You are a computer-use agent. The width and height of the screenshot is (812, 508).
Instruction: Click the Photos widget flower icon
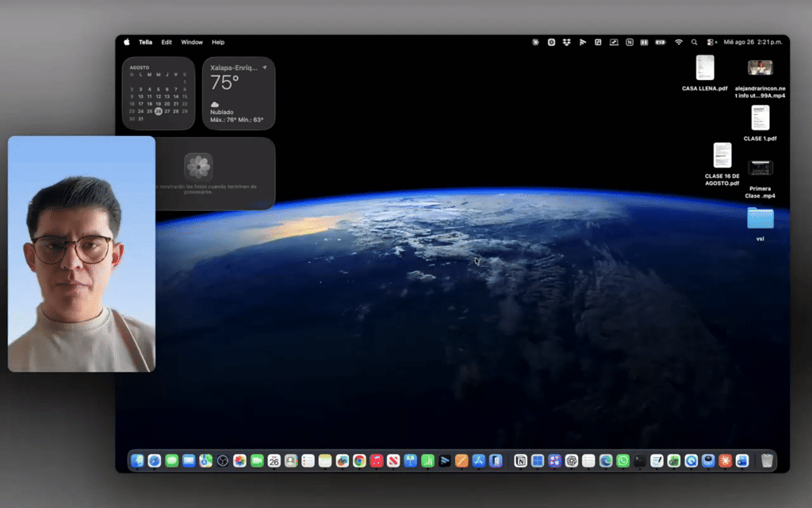click(x=198, y=167)
